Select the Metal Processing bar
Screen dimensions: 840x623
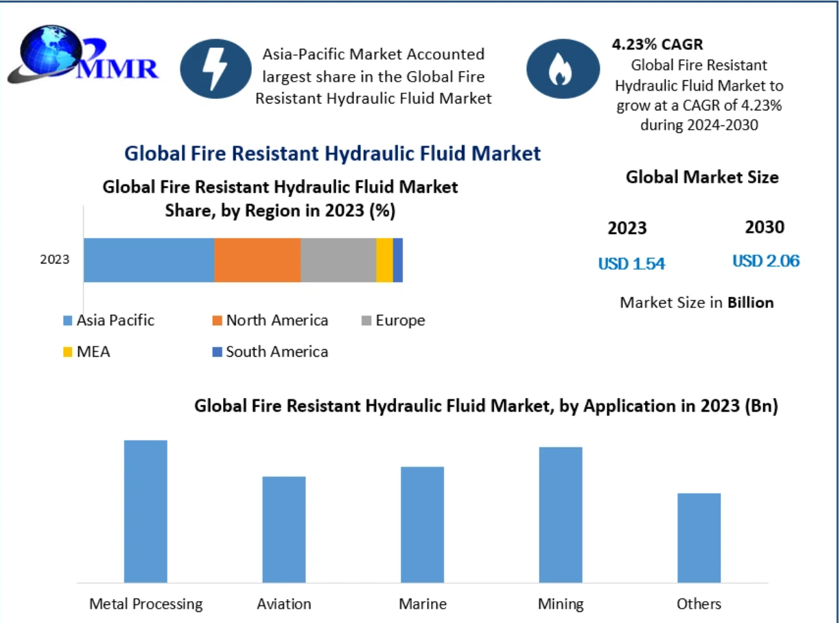[x=145, y=511]
